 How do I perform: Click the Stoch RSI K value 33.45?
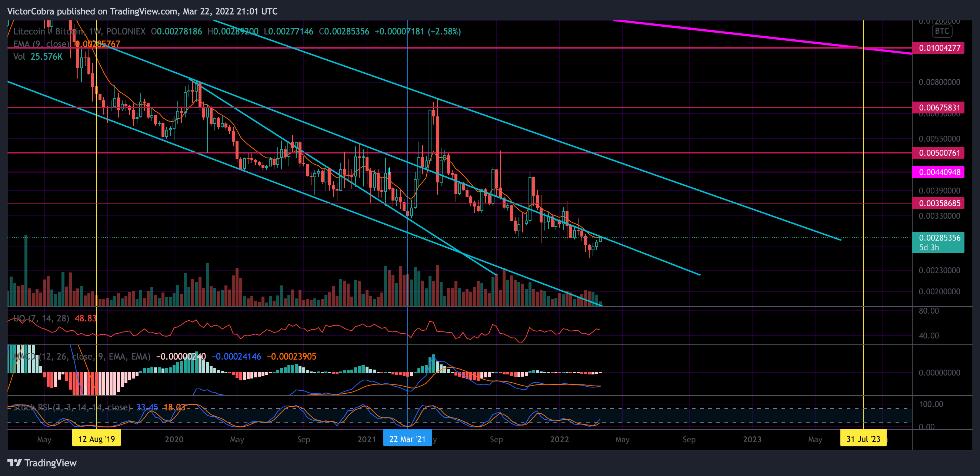147,407
